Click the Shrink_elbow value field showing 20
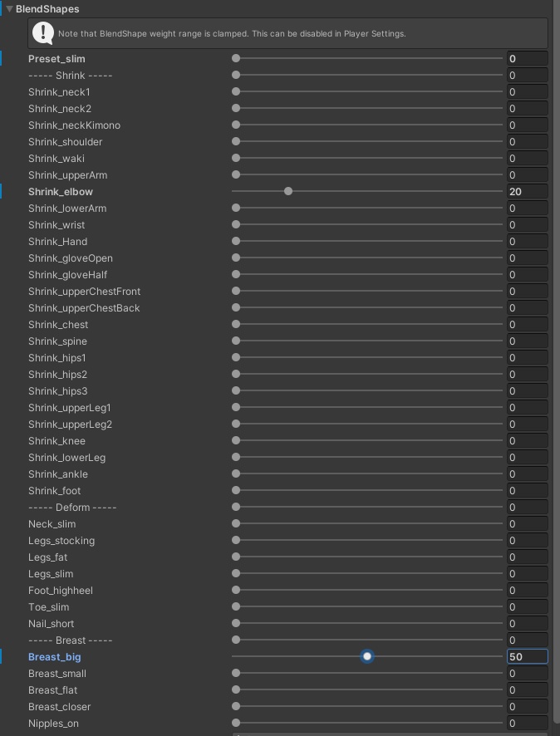The width and height of the screenshot is (560, 736). (527, 192)
